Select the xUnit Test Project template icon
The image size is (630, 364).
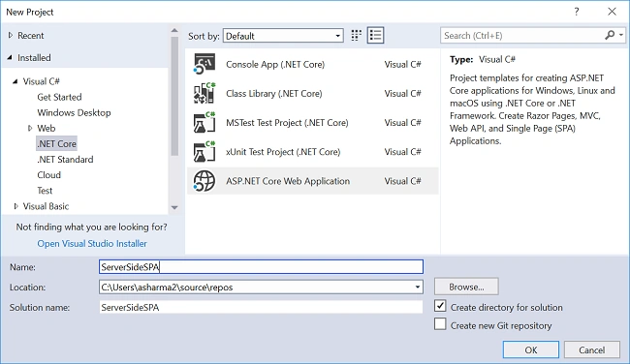click(205, 152)
